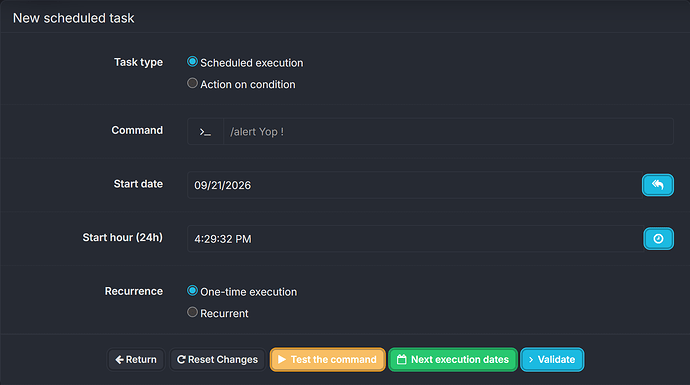Click the terminal prompt icon beside Command
The image size is (690, 385).
pos(206,132)
